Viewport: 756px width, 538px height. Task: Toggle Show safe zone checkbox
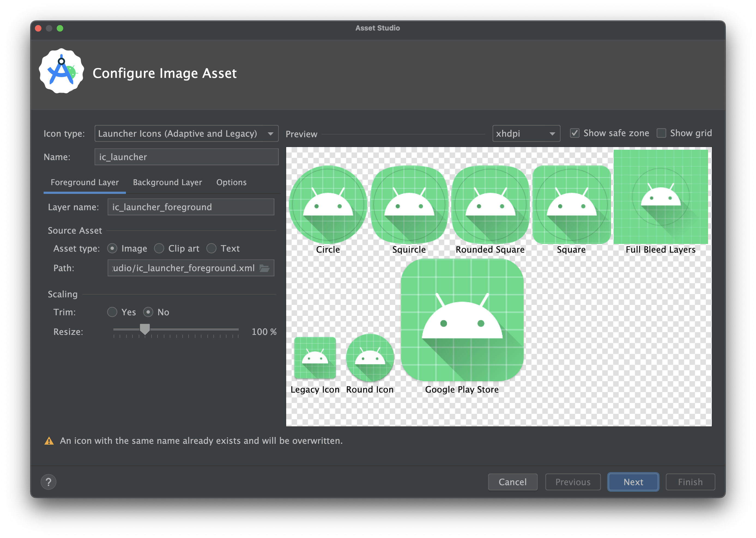point(572,133)
